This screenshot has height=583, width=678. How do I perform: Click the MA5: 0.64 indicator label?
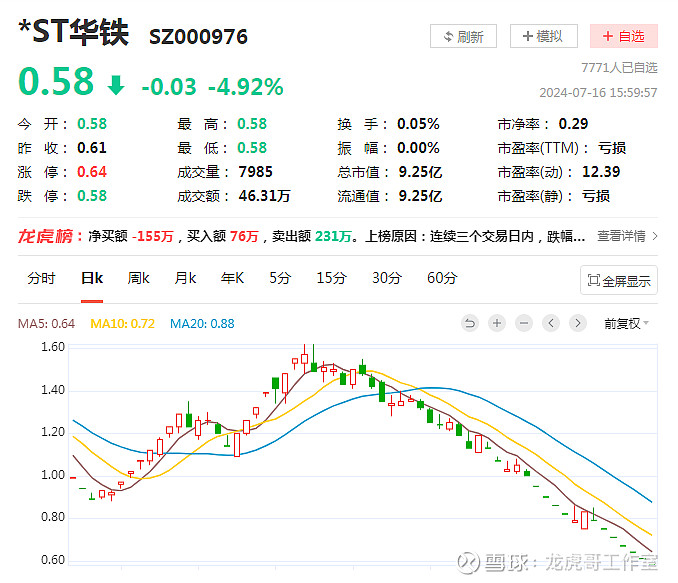tap(46, 324)
